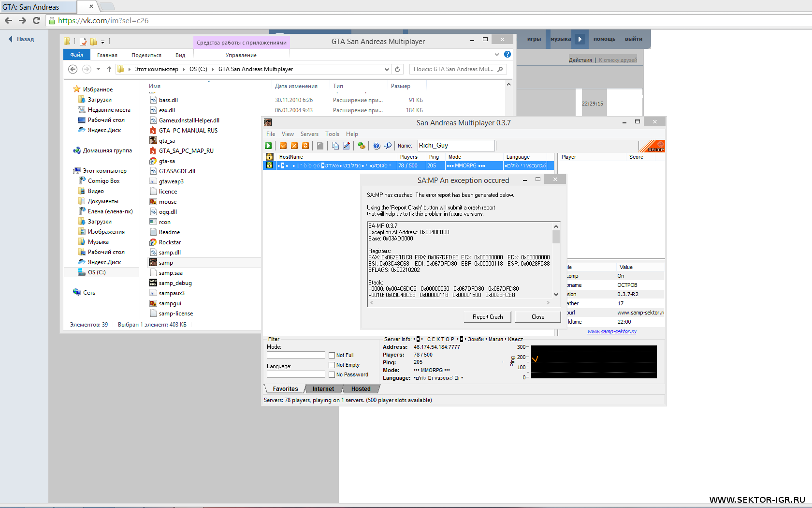Screen dimensions: 812x508
Task: Click the orange Refresh Server icon
Action: [x=305, y=146]
